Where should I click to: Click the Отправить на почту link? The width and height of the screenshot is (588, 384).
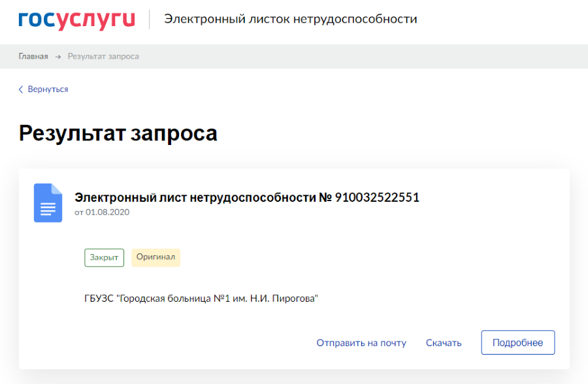[361, 342]
